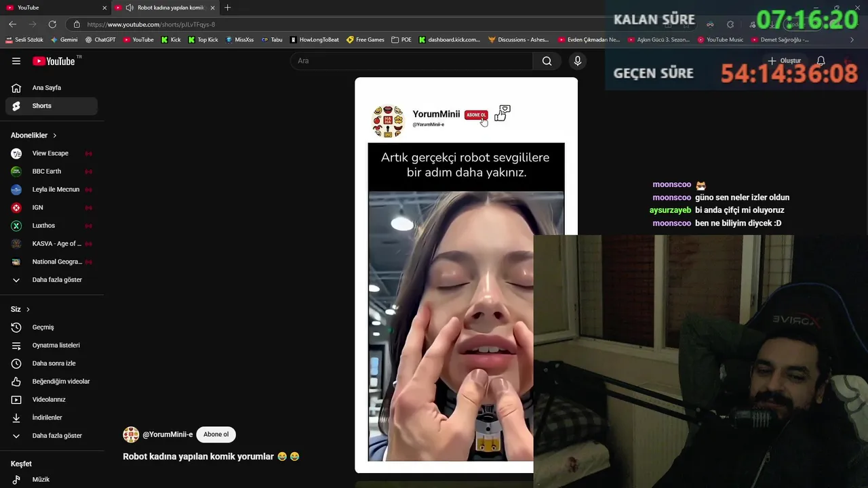Open Videolarınız
This screenshot has width=868, height=488.
(52, 400)
